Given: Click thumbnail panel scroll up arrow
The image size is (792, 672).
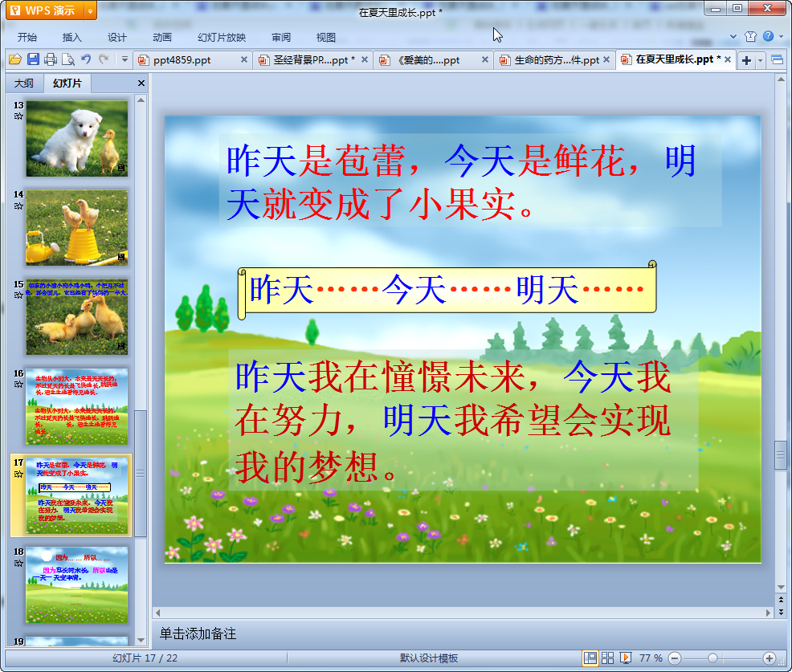Looking at the screenshot, I should coord(141,100).
